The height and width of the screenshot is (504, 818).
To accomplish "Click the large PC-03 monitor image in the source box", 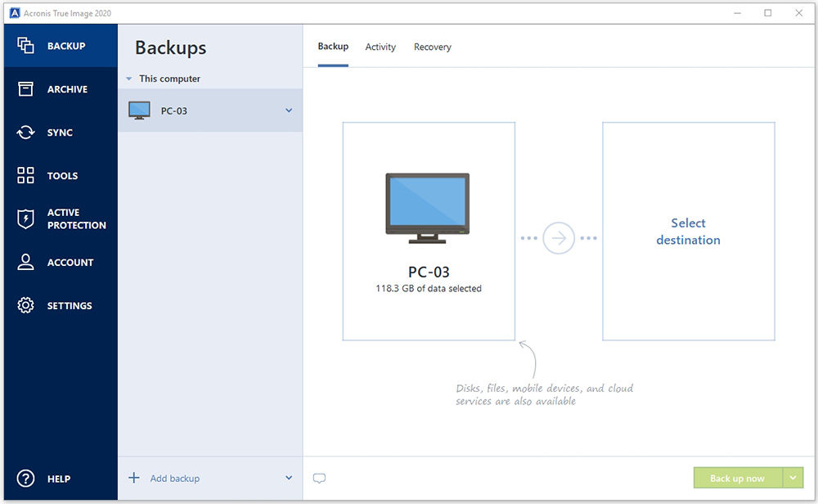I will click(x=427, y=208).
